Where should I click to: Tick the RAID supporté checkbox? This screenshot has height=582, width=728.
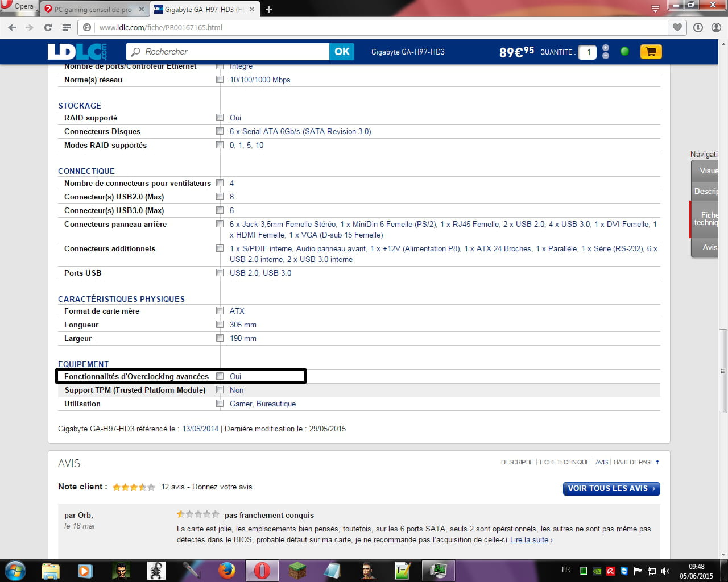(220, 118)
